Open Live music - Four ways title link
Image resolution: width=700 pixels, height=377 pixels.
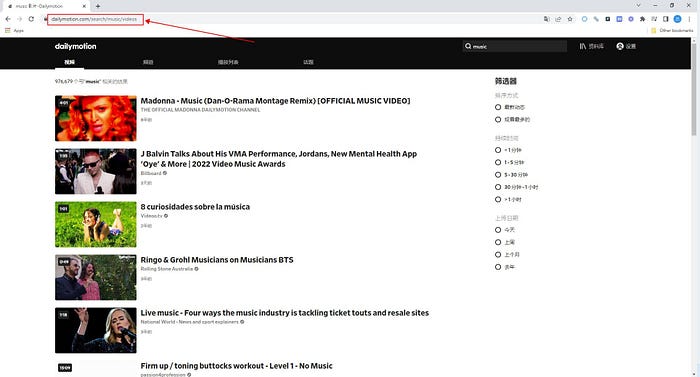[x=284, y=313]
